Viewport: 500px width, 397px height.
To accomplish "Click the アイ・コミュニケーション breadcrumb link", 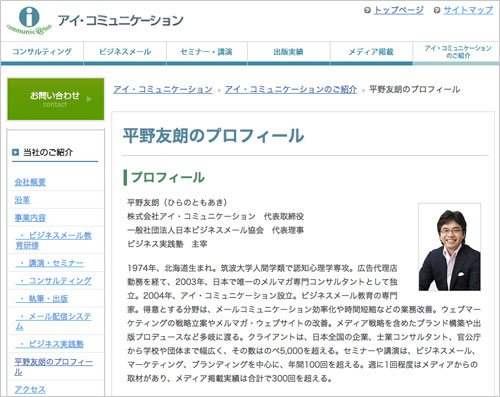I will (163, 90).
